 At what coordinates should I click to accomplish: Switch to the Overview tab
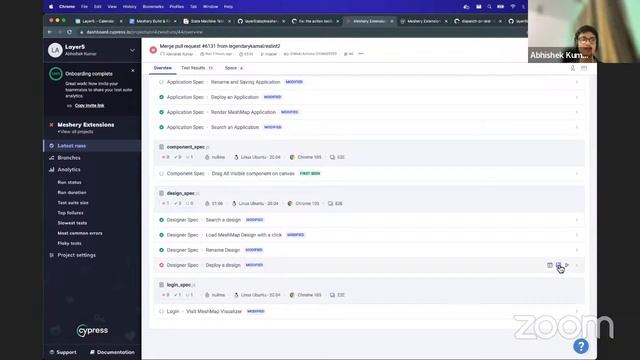coord(162,68)
